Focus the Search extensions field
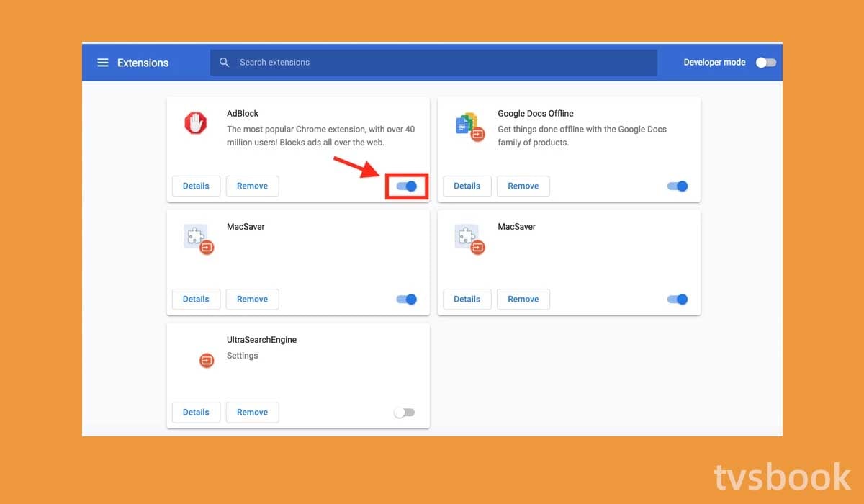Image resolution: width=864 pixels, height=504 pixels. pyautogui.click(x=433, y=63)
